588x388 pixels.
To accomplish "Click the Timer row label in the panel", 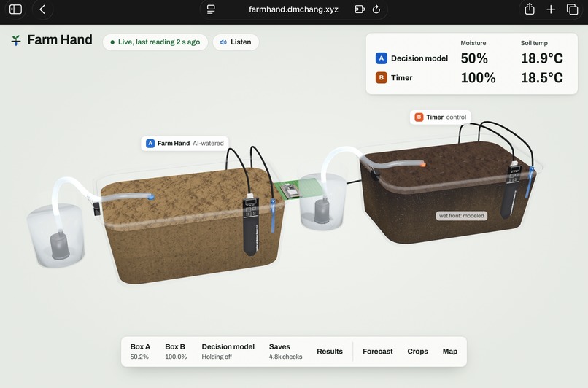I will point(402,77).
